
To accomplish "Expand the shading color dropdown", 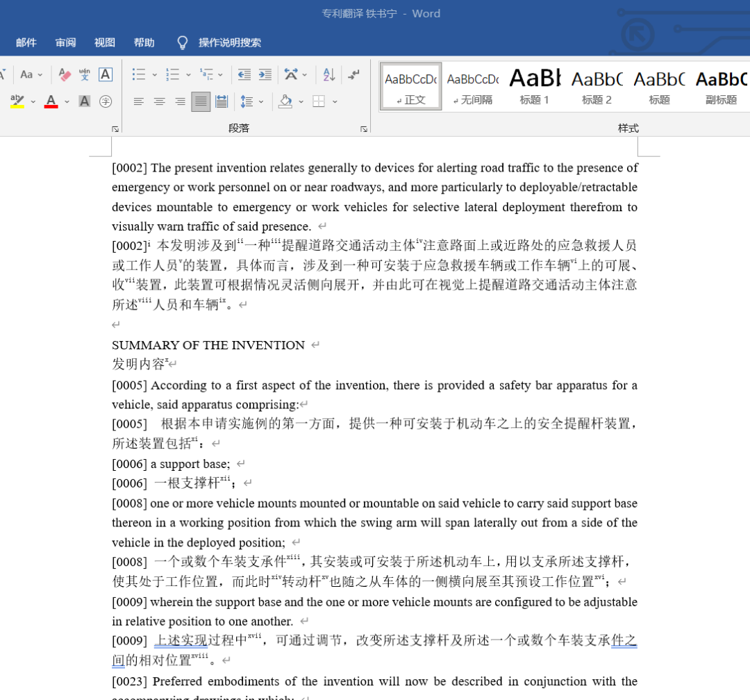I will coord(301,101).
